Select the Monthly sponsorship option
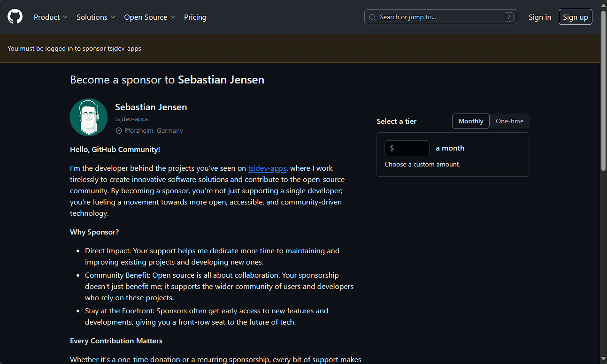The height and width of the screenshot is (364, 607). pyautogui.click(x=470, y=121)
